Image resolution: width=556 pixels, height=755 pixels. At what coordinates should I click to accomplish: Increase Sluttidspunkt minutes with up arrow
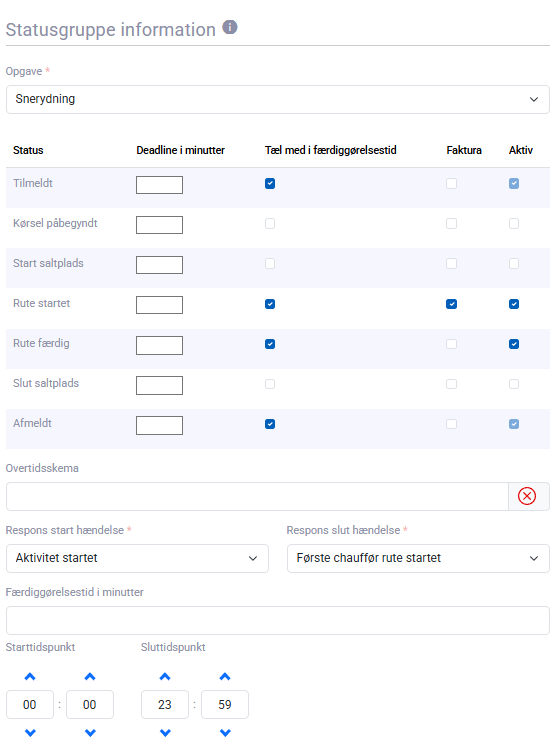[x=225, y=677]
